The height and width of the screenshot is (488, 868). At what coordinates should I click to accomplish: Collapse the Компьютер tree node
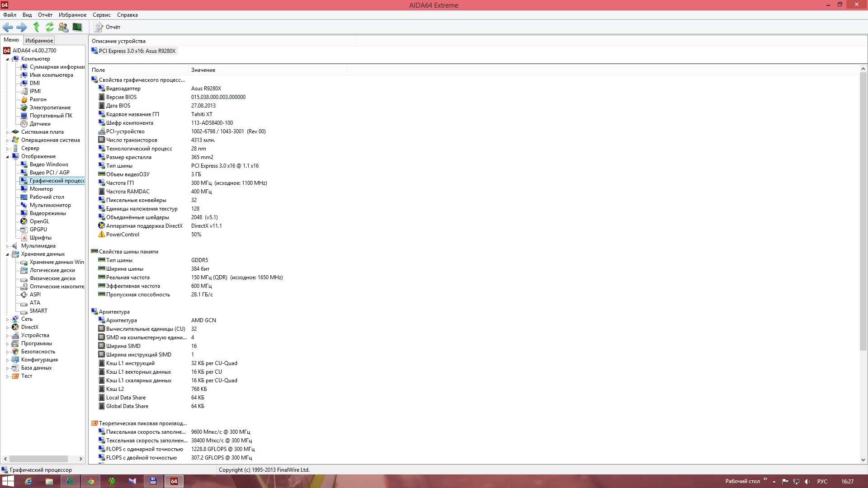[x=7, y=59]
